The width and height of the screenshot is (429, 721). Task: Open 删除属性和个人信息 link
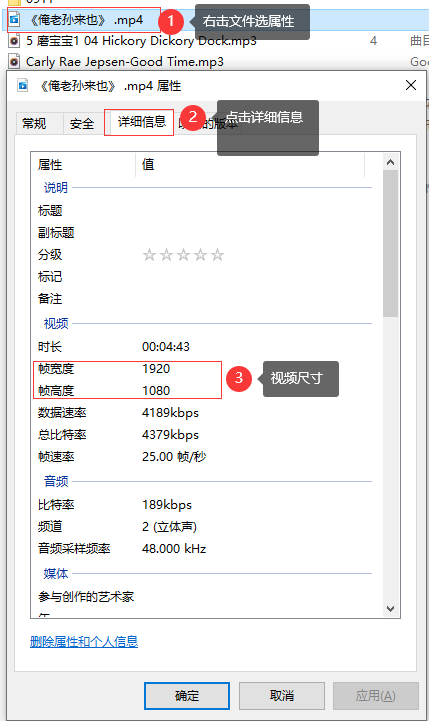tap(84, 641)
